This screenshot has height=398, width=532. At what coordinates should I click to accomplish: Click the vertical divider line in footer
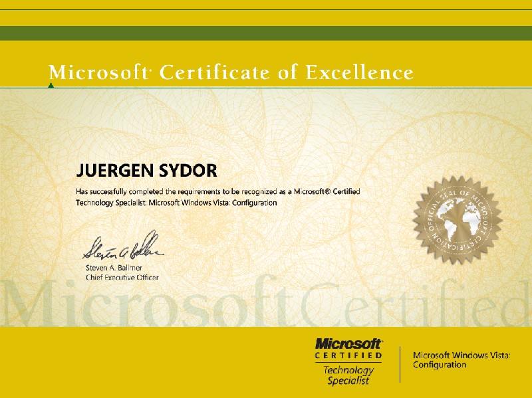click(x=400, y=364)
